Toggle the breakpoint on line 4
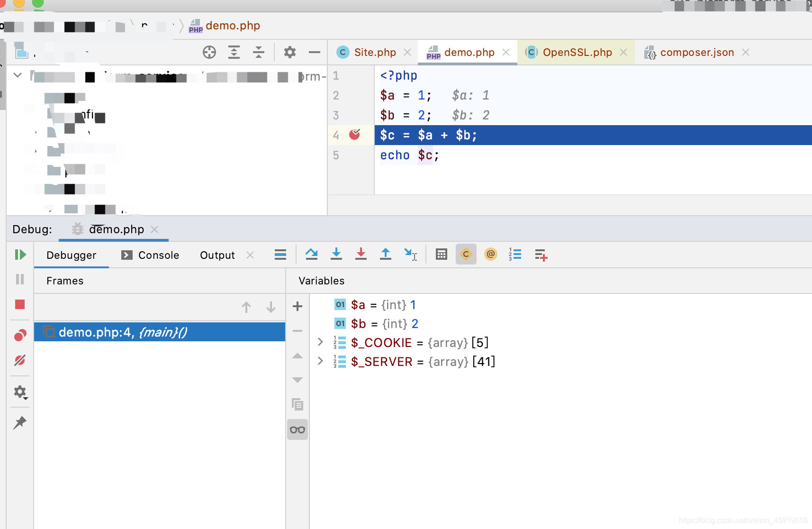Image resolution: width=812 pixels, height=529 pixels. 354,135
